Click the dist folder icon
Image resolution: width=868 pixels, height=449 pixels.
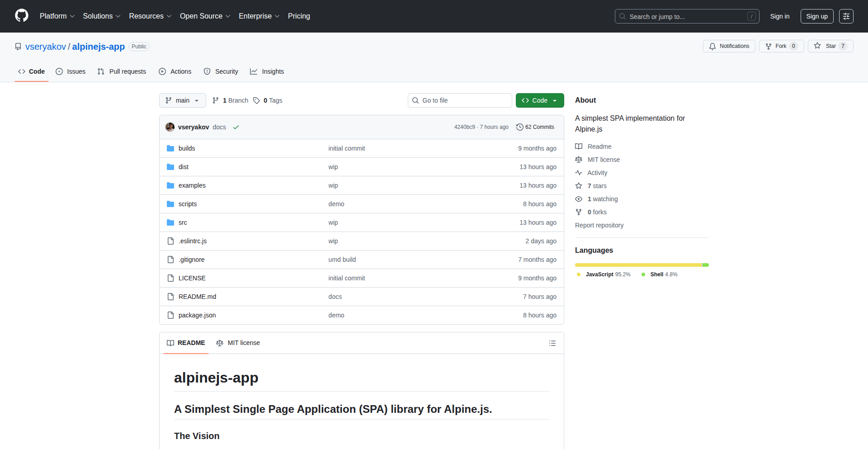[x=170, y=167]
